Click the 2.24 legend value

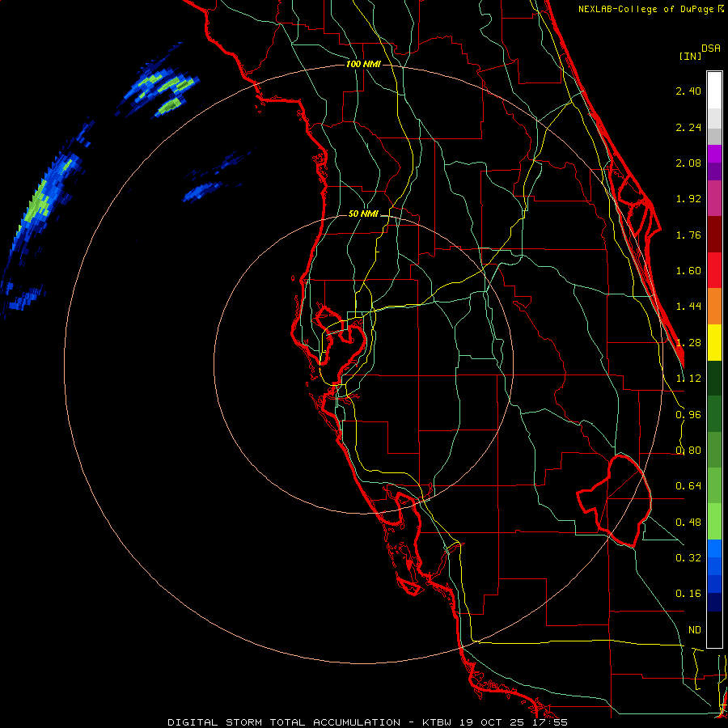[688, 127]
